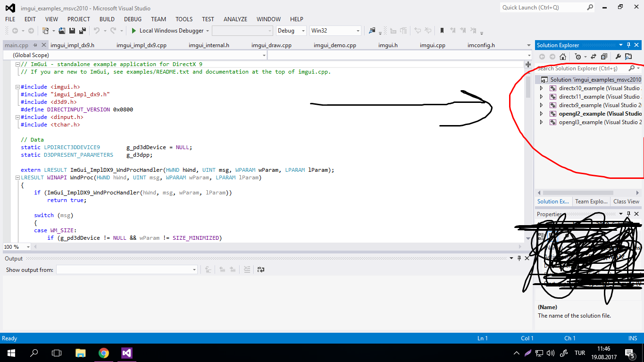Expand the directx9_example project node
The width and height of the screenshot is (644, 362).
[x=541, y=105]
